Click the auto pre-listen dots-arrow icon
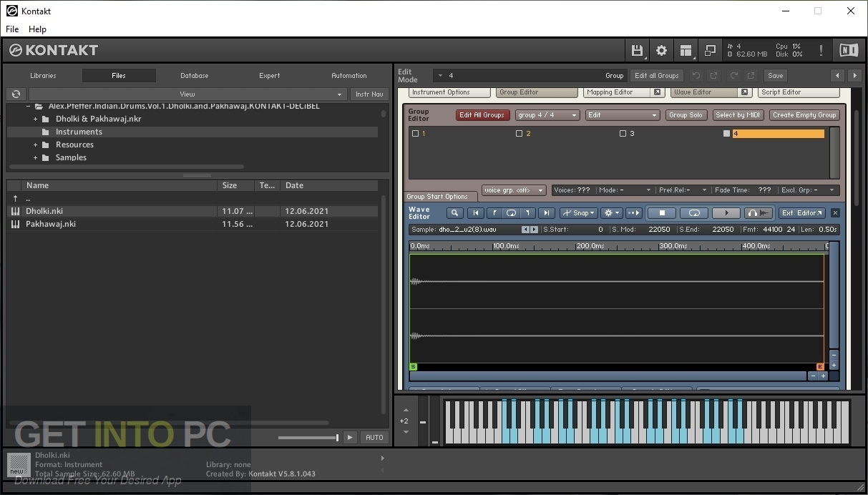The image size is (868, 495). [633, 212]
